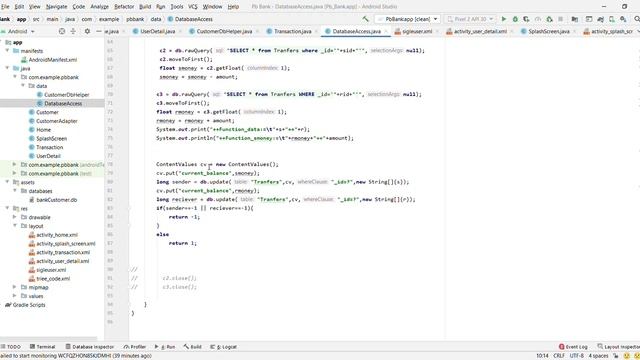The width and height of the screenshot is (640, 360).
Task: Expand the values folder
Action: coord(15,296)
